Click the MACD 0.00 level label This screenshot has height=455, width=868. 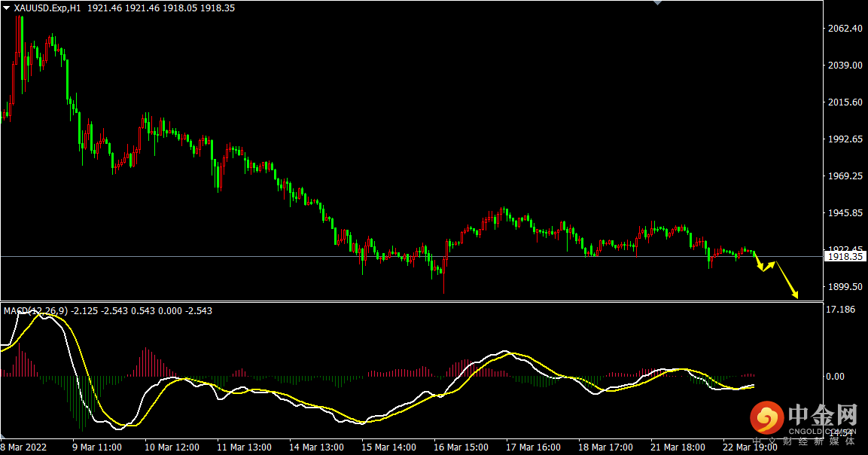click(836, 376)
